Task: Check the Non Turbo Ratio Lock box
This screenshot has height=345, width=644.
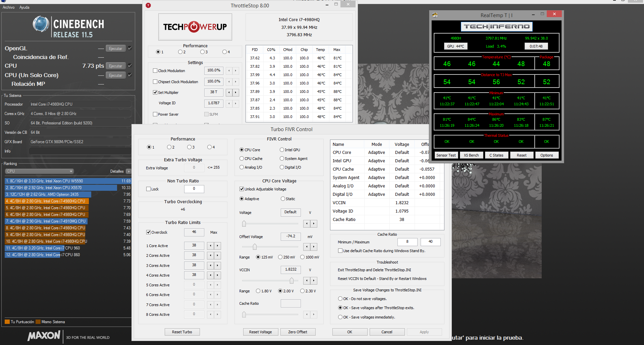Action: [148, 189]
